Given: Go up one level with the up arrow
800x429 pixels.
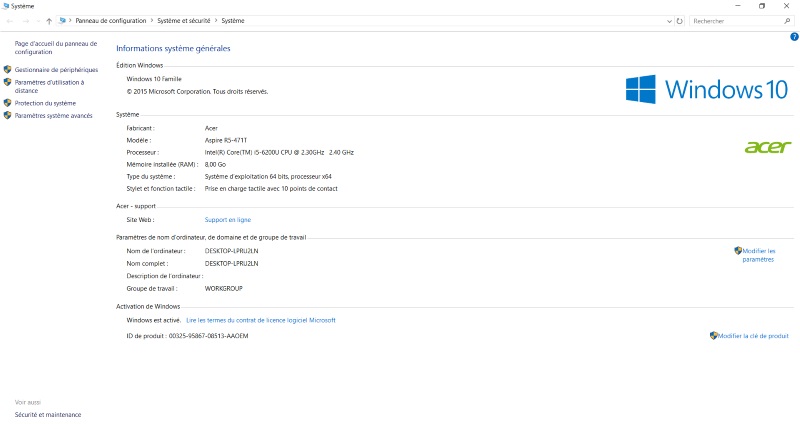Looking at the screenshot, I should coord(49,21).
